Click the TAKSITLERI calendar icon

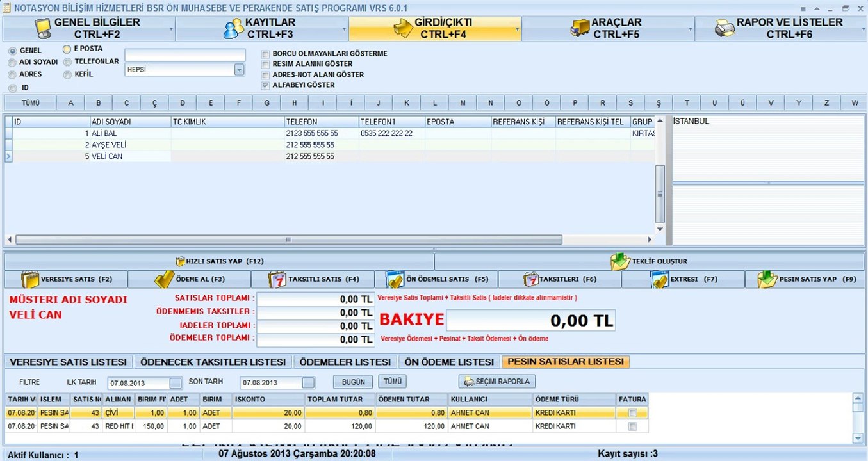[531, 280]
